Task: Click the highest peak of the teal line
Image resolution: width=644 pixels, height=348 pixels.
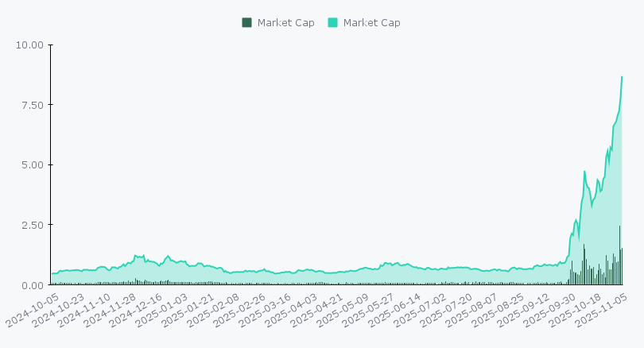Action: coord(622,76)
